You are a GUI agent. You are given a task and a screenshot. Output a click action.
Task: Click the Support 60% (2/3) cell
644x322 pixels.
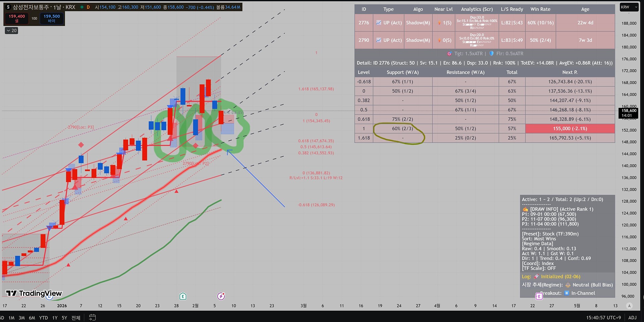pyautogui.click(x=402, y=129)
